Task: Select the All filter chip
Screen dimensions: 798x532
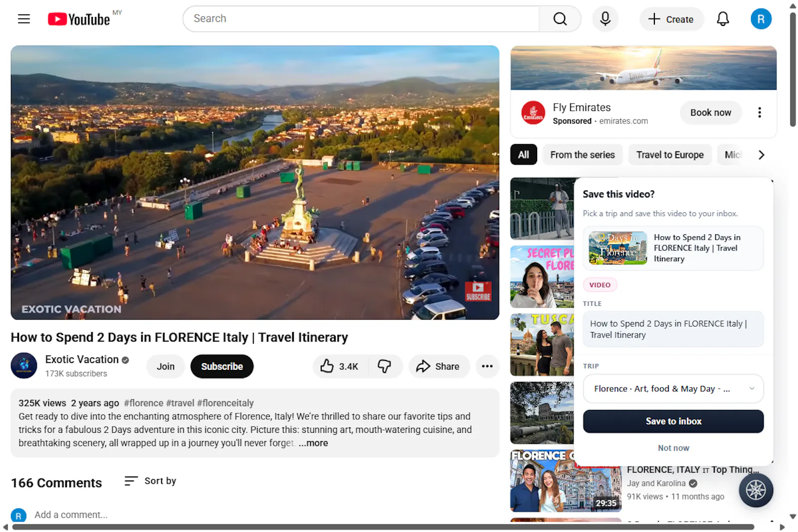Action: [x=523, y=155]
